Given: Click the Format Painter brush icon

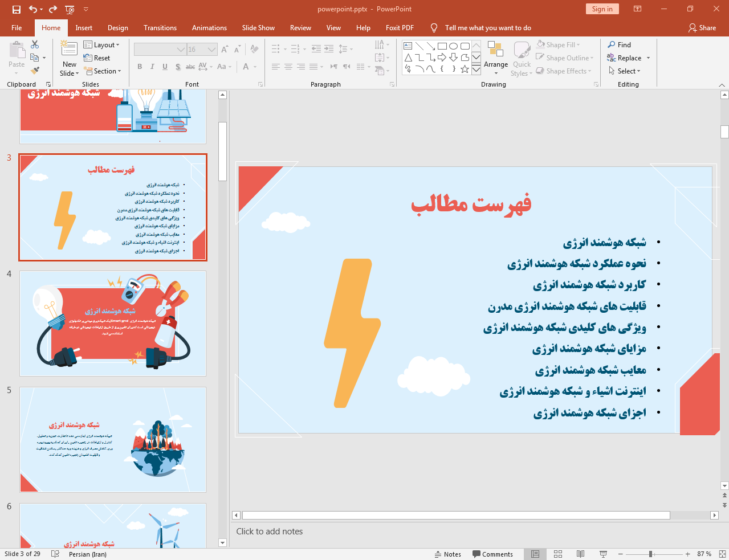Looking at the screenshot, I should (x=35, y=71).
